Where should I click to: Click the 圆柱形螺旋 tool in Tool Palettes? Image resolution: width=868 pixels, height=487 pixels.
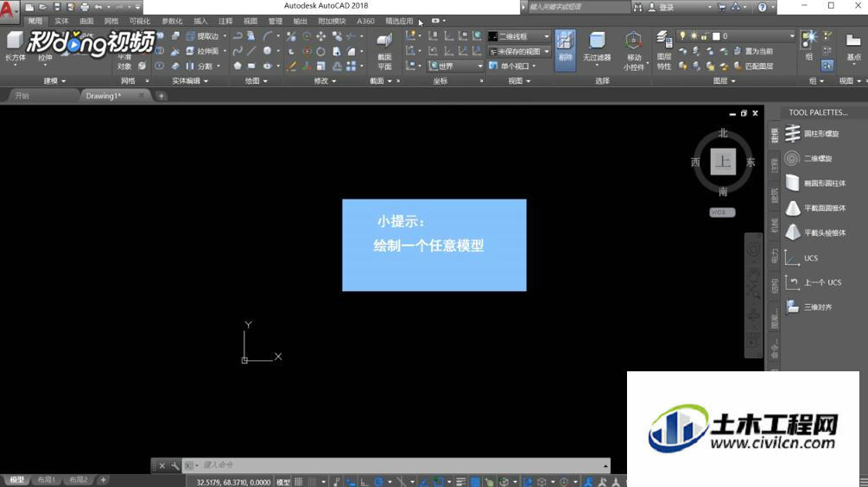[812, 133]
